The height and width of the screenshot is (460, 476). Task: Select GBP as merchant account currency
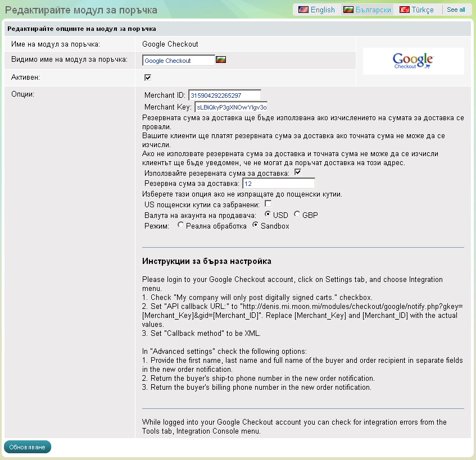pos(297,215)
